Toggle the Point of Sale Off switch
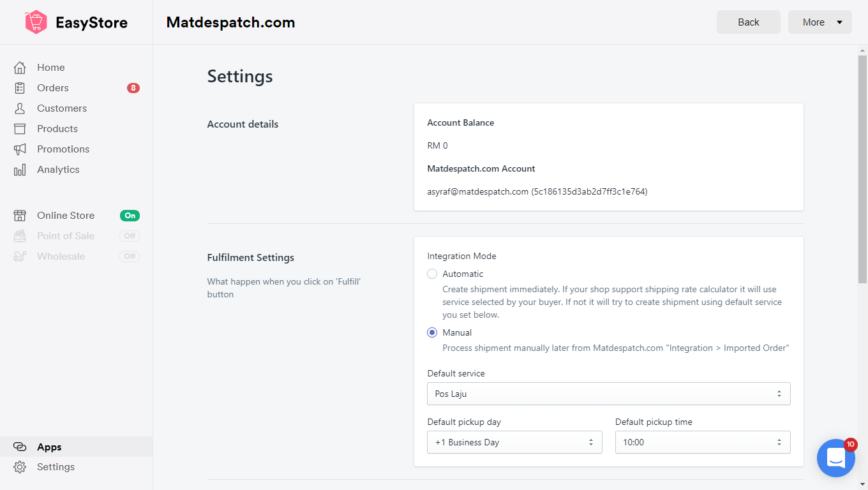 point(130,236)
